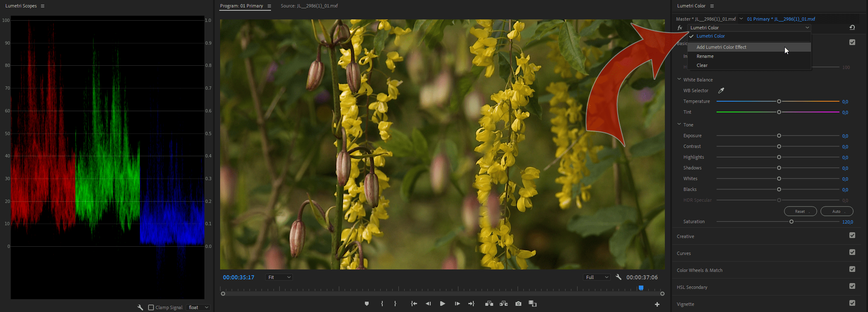Screen dimensions: 868x312
Task: Open Program monitor settings wrench
Action: click(619, 277)
